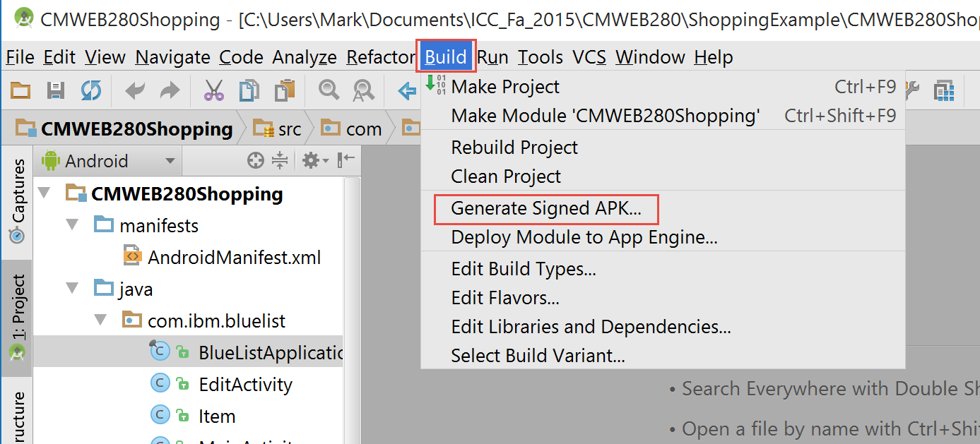Screen dimensions: 980x444
Task: Click the Paste clipboard icon
Action: [x=285, y=90]
